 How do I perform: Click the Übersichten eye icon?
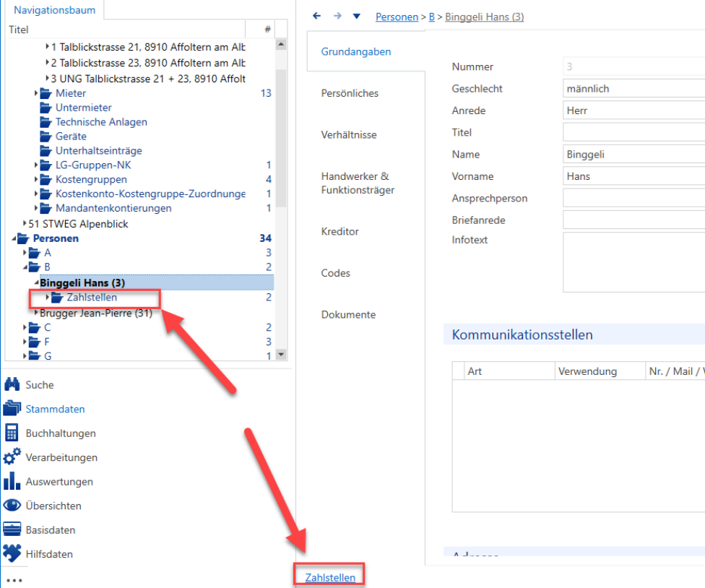coord(12,505)
